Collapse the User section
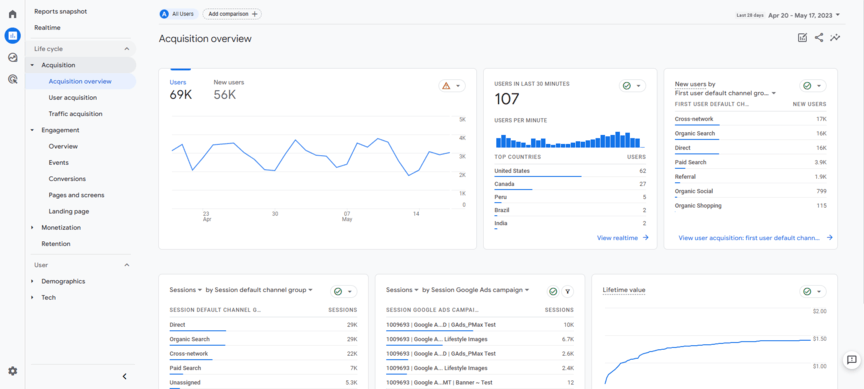 point(127,265)
